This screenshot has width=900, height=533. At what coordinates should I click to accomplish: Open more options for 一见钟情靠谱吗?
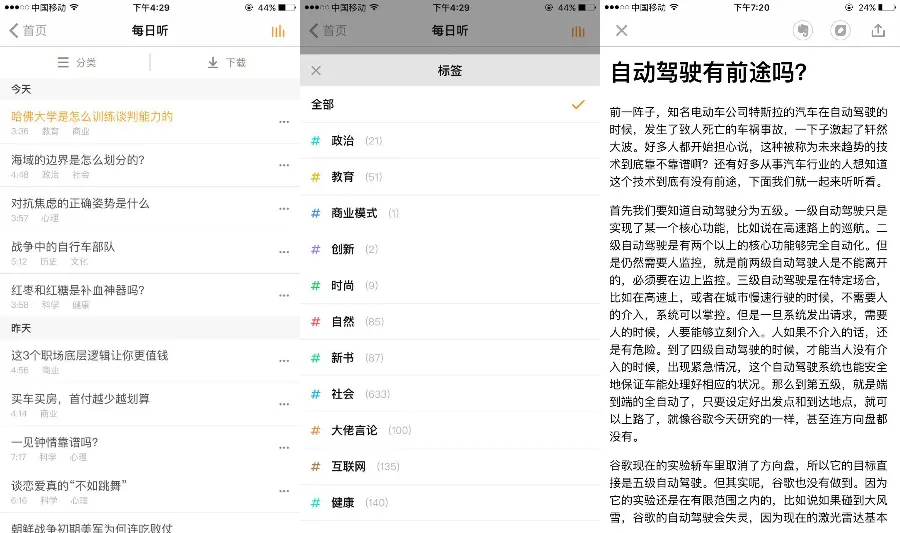[x=284, y=448]
